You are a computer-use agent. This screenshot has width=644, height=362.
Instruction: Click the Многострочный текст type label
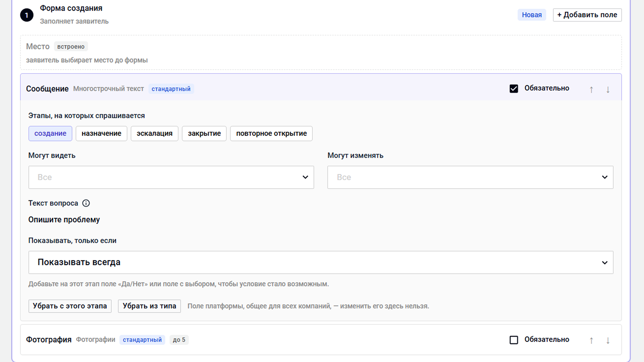[108, 89]
